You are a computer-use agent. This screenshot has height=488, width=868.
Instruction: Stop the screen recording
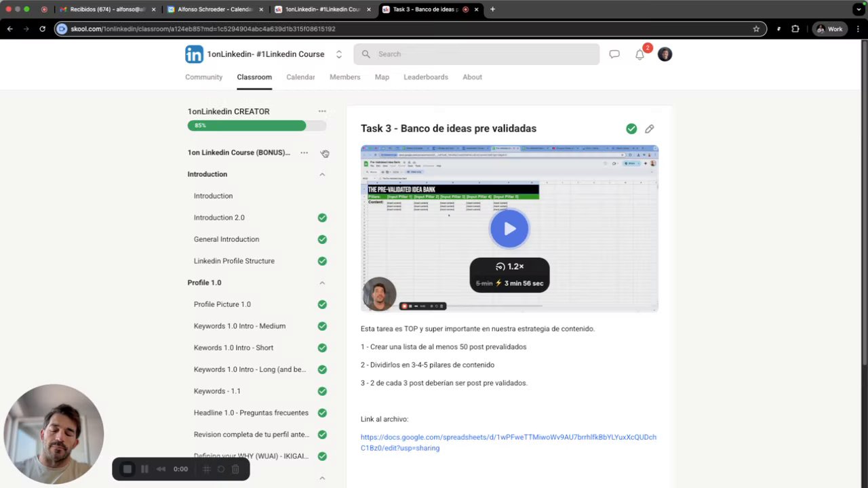point(127,469)
